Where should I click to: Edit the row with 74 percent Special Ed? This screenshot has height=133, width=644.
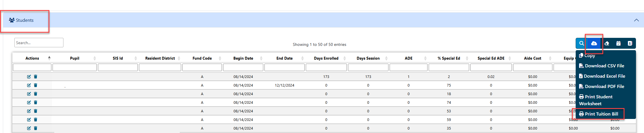[x=29, y=102]
